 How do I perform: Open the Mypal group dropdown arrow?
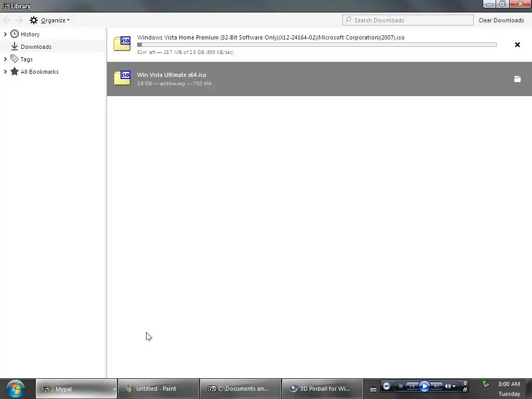coord(114,389)
